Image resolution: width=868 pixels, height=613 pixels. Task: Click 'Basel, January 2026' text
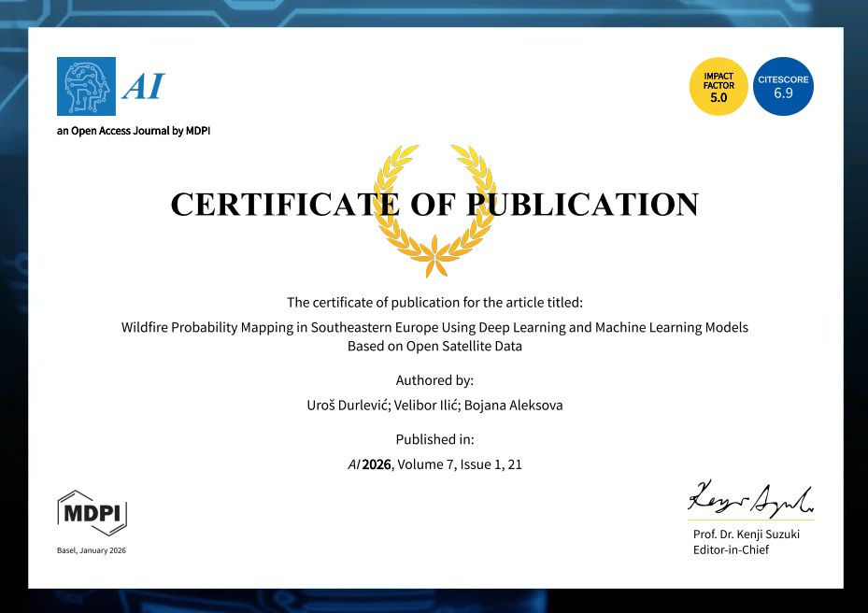(x=91, y=550)
